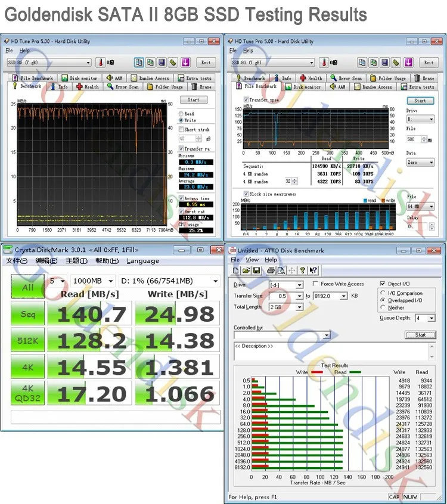
Task: Click HD Tune title icon in right window
Action: [x=230, y=41]
